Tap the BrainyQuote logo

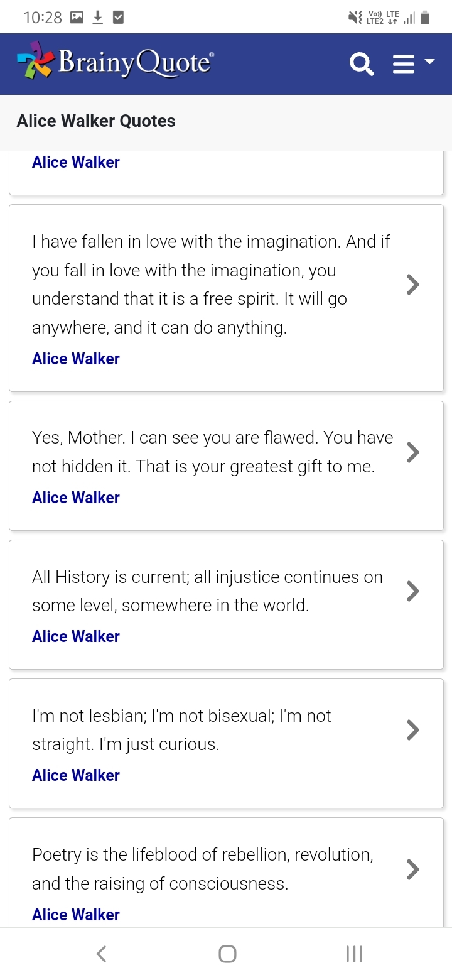click(x=116, y=62)
